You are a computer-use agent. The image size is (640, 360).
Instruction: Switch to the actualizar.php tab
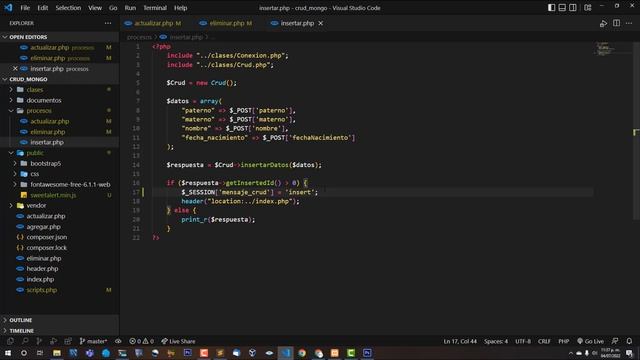(153, 23)
